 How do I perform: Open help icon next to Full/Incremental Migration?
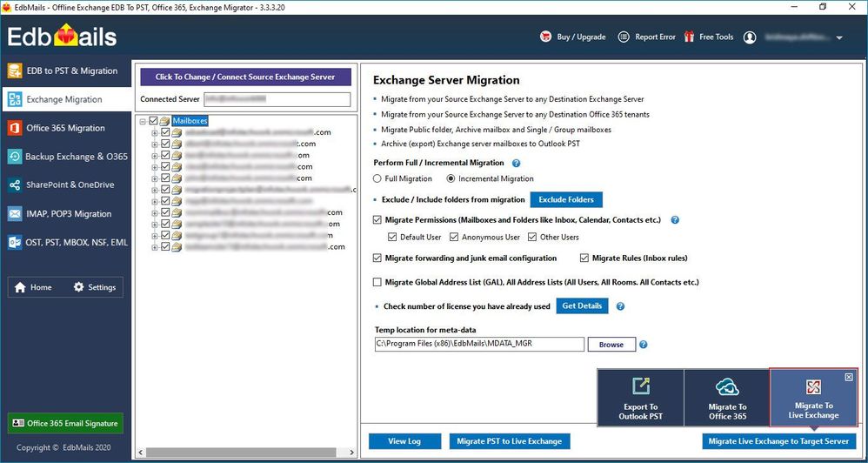516,164
